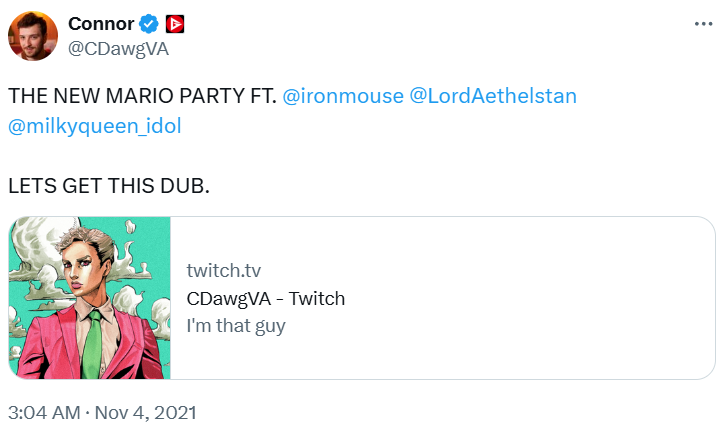Click the display name Connor

[x=101, y=24]
